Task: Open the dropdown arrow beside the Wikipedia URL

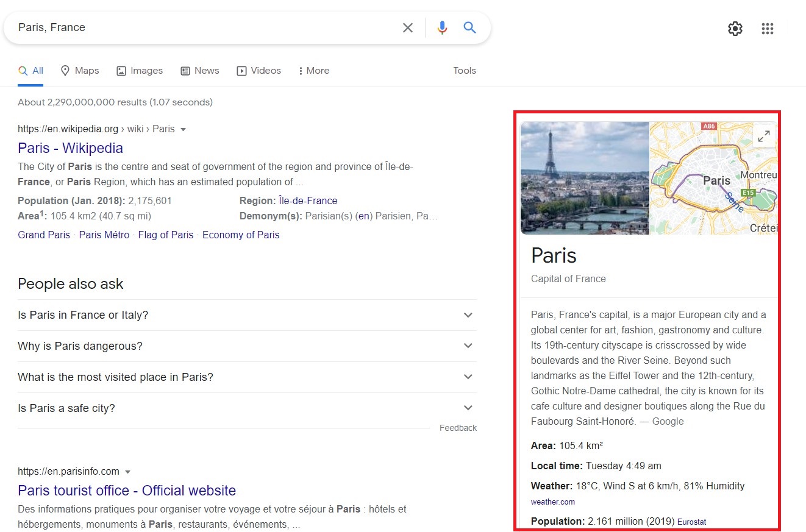Action: (183, 129)
